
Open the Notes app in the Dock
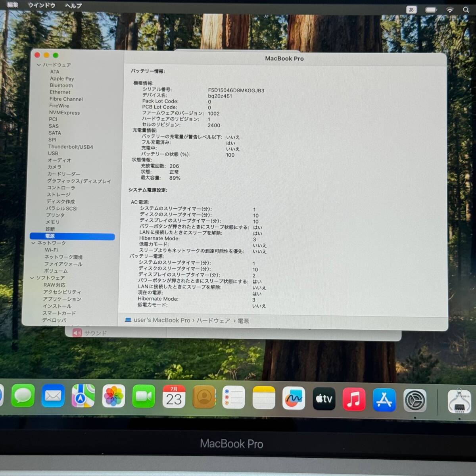tap(264, 397)
